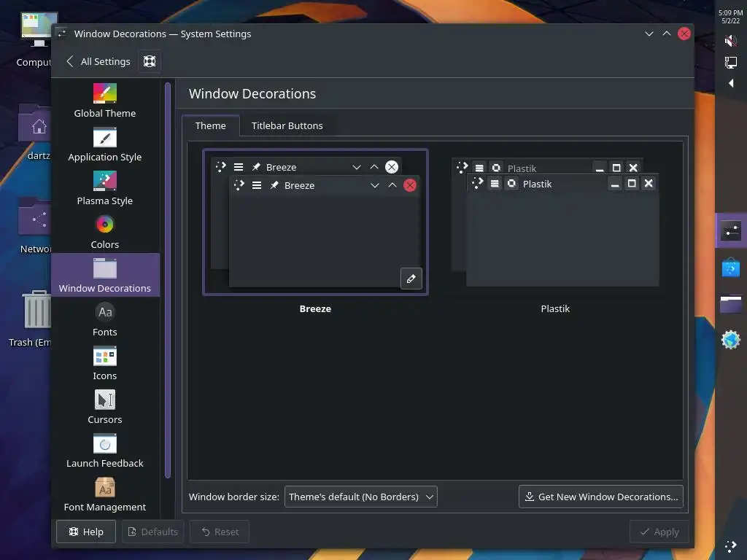Click the Breeze label under thumbnail

(x=315, y=308)
